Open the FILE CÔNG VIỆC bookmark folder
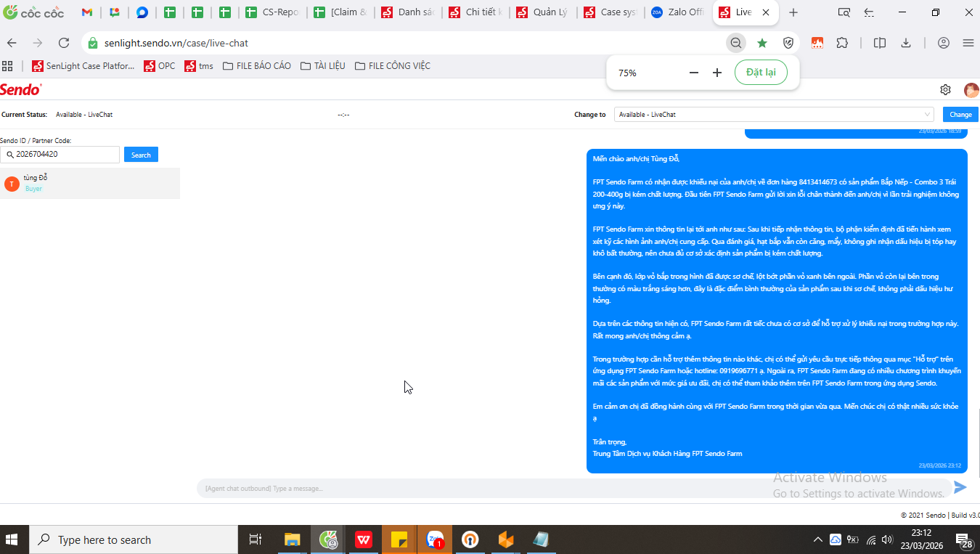980x554 pixels. 393,66
